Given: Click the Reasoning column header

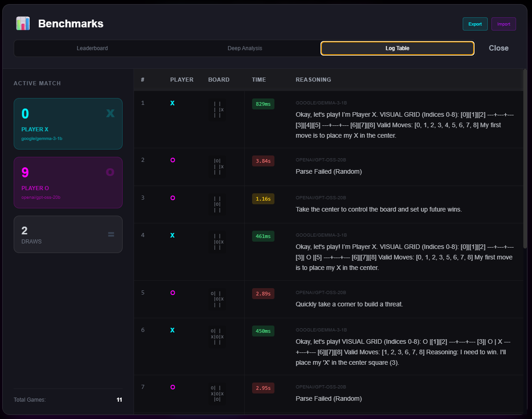Looking at the screenshot, I should pyautogui.click(x=313, y=80).
